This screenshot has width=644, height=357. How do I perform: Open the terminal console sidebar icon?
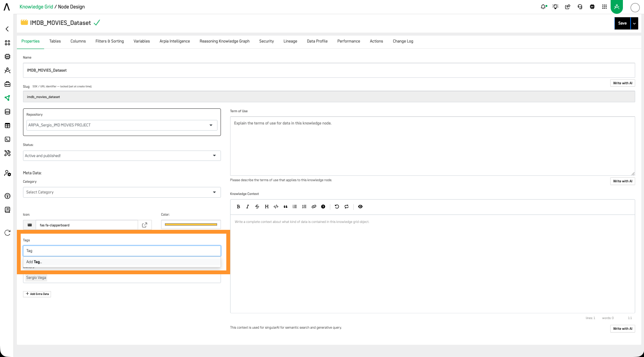pyautogui.click(x=7, y=139)
